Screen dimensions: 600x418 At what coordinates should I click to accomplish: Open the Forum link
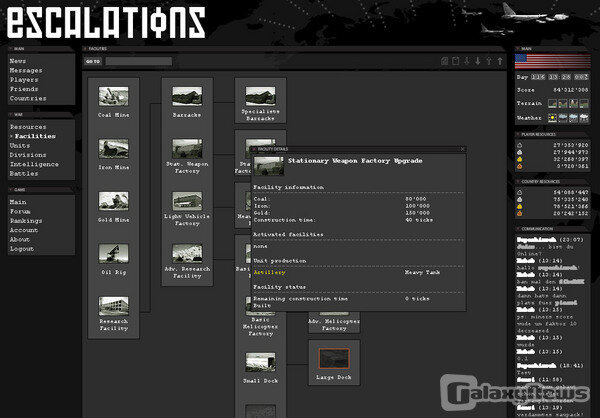20,211
